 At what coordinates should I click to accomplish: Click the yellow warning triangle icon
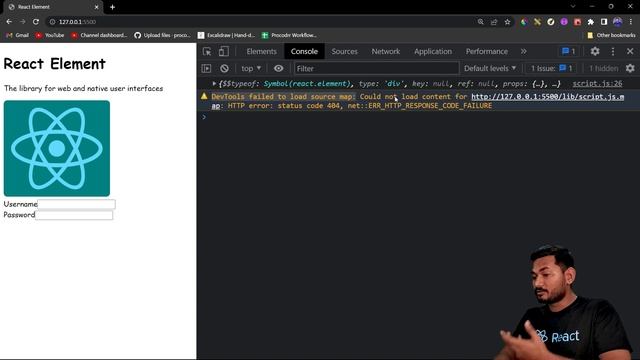pyautogui.click(x=204, y=96)
